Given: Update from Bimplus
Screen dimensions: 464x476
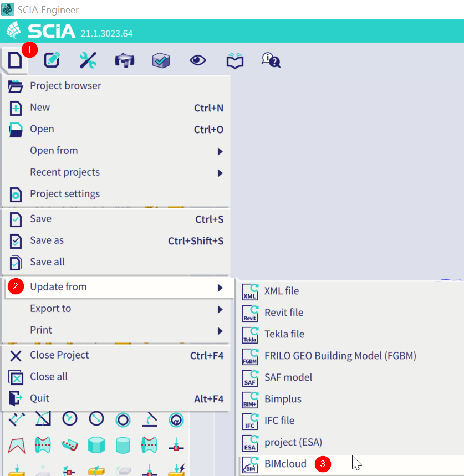Looking at the screenshot, I should pyautogui.click(x=351, y=399).
